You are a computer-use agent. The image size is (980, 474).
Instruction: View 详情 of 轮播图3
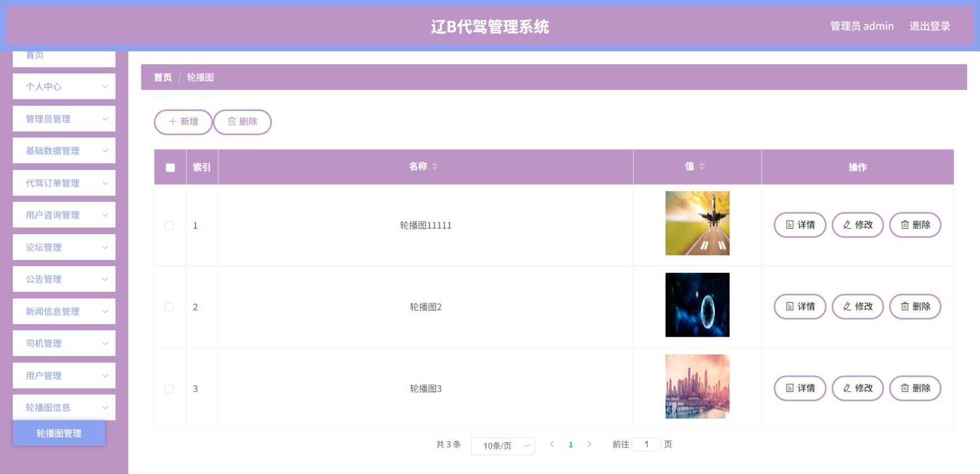800,388
